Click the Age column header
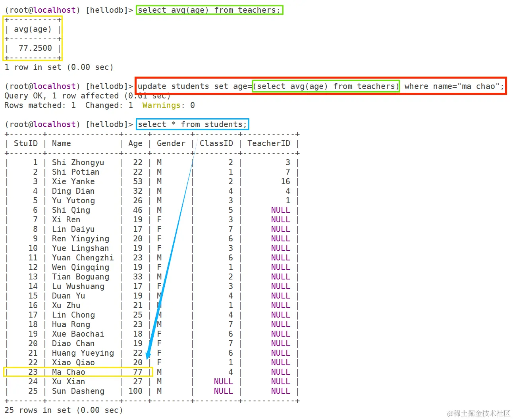This screenshot has height=420, width=513. pyautogui.click(x=135, y=143)
